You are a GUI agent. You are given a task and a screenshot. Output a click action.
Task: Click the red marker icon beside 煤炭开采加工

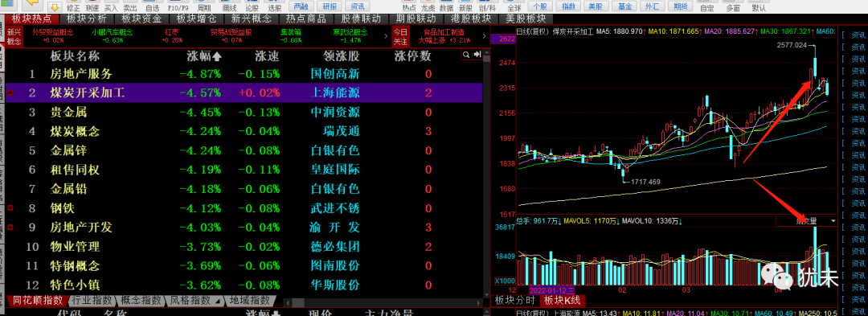tap(10, 92)
